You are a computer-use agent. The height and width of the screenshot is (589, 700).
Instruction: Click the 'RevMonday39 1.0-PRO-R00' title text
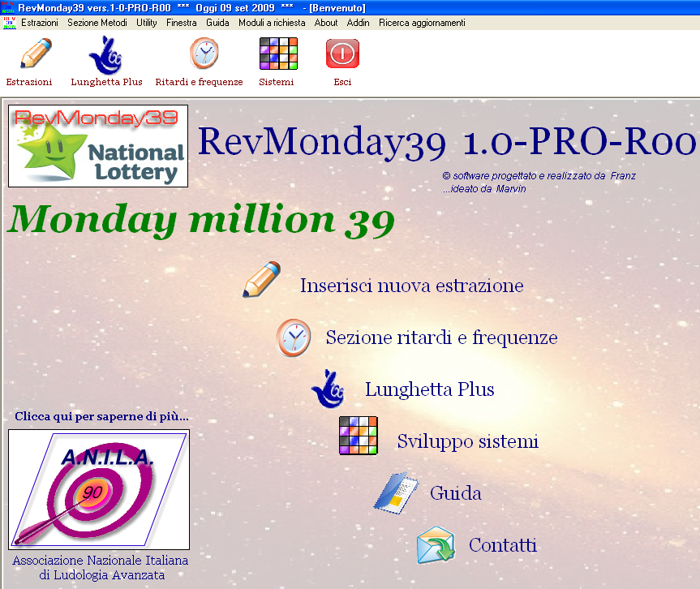(x=447, y=142)
